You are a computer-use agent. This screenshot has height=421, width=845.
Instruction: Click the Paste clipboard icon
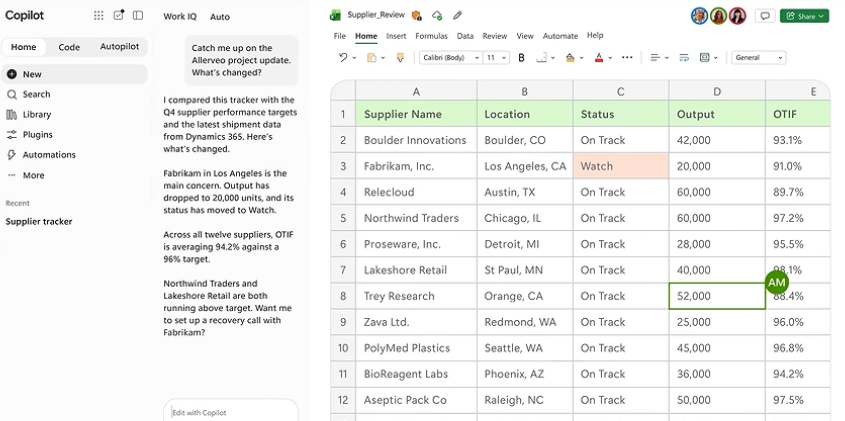tap(372, 58)
